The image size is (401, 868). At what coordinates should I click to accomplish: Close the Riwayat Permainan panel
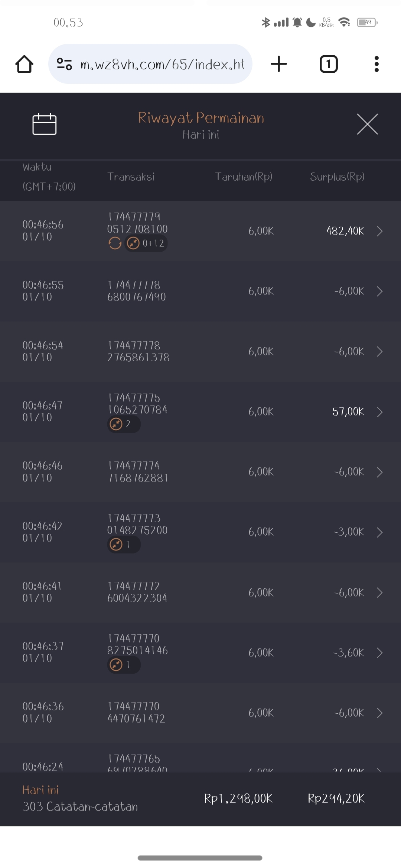pos(367,124)
